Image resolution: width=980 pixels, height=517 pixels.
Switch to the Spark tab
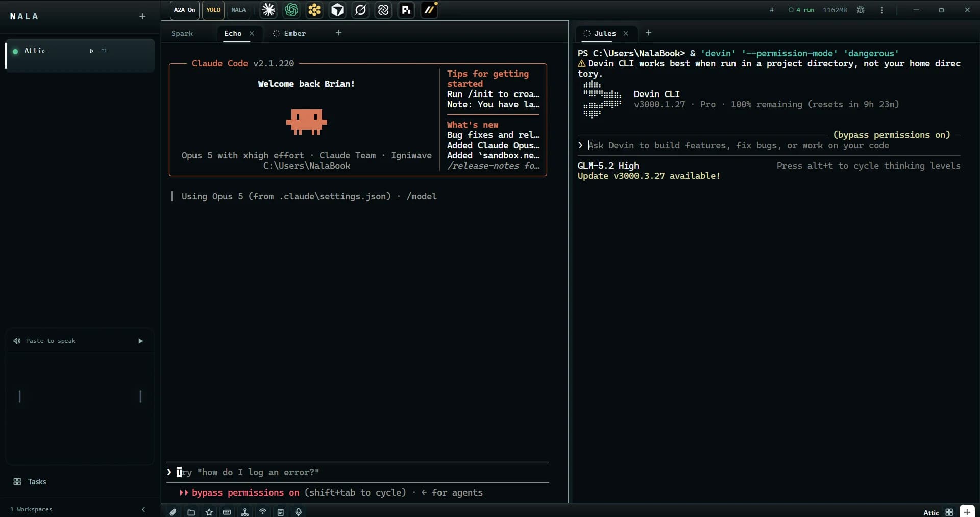pyautogui.click(x=182, y=33)
